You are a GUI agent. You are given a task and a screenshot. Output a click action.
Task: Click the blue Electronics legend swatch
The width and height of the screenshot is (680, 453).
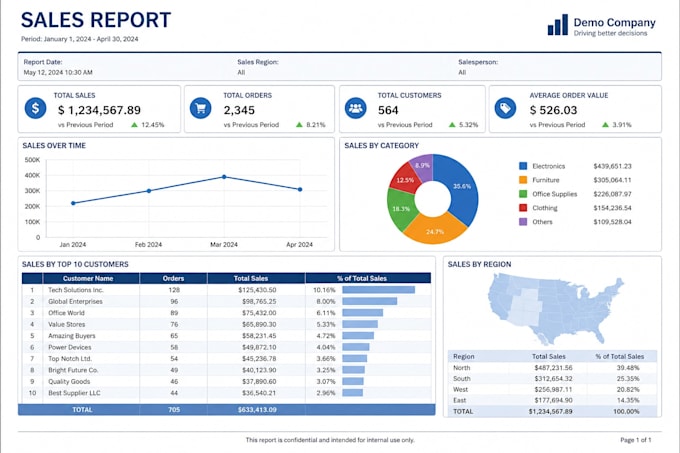pyautogui.click(x=523, y=166)
